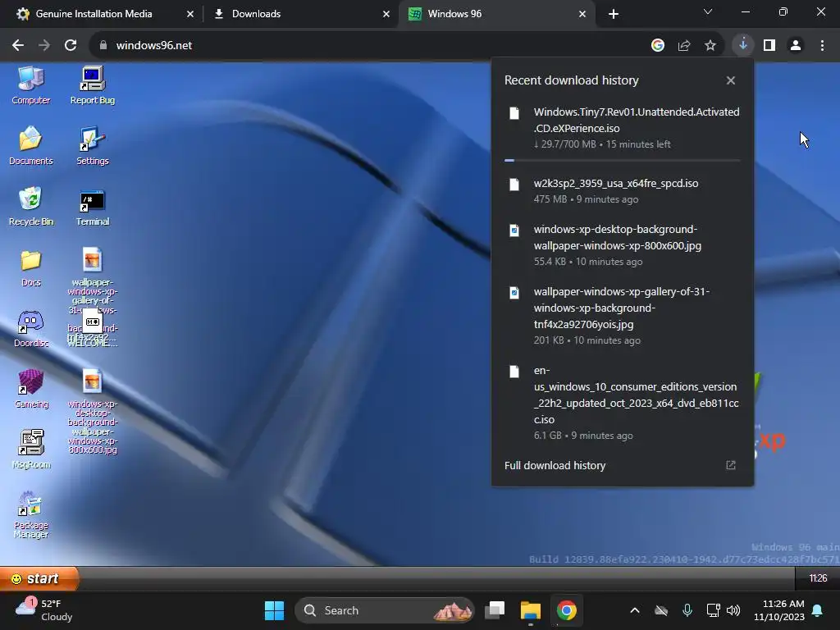Select the Windows 96 tab

(495, 14)
